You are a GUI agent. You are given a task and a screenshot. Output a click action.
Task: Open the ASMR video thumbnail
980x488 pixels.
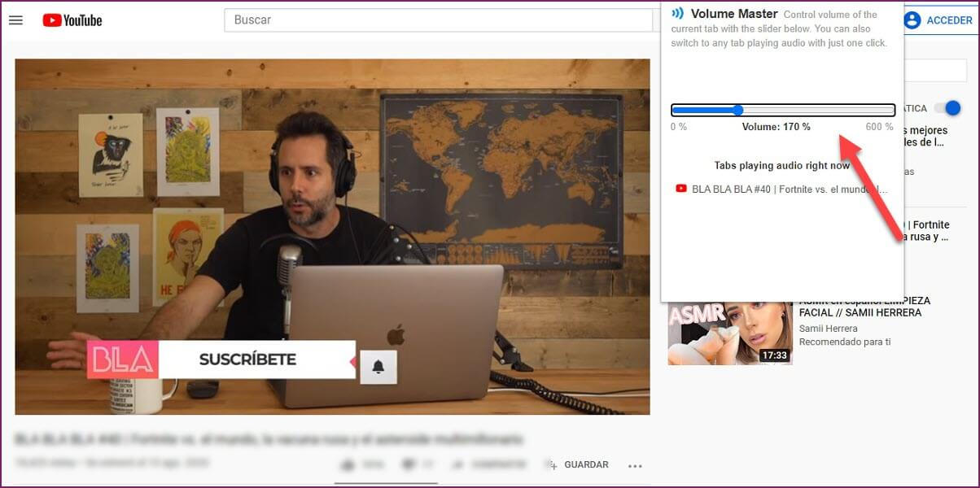pyautogui.click(x=729, y=333)
